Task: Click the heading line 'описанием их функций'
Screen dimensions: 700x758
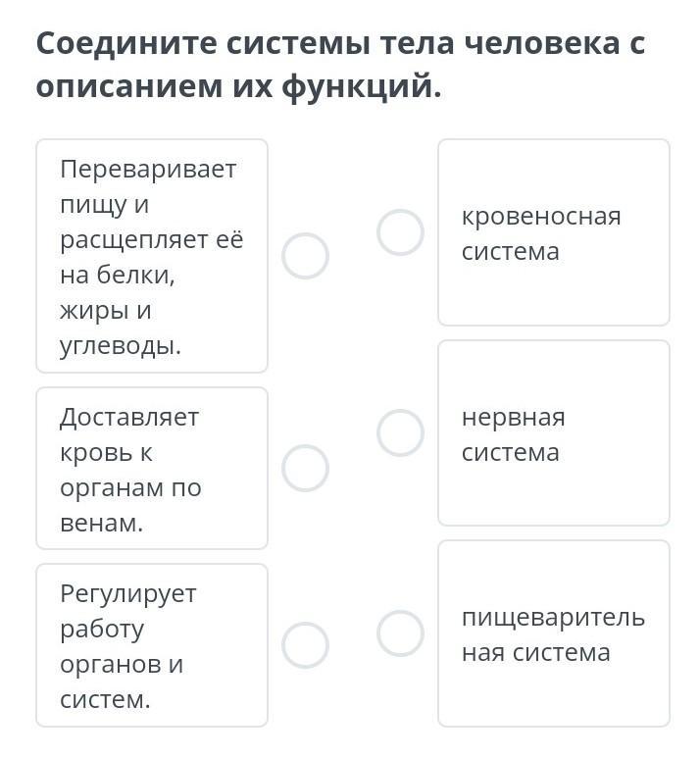Action: tap(238, 87)
